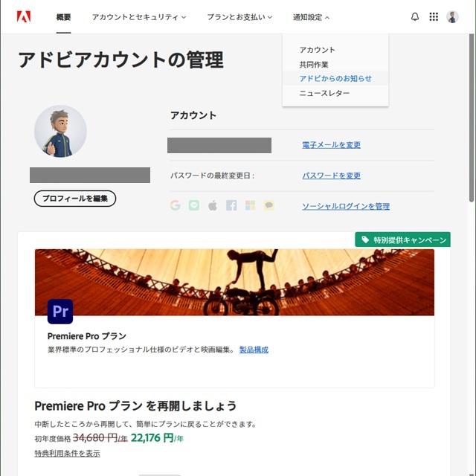
Task: Click the LINE social login icon
Action: pos(194,205)
